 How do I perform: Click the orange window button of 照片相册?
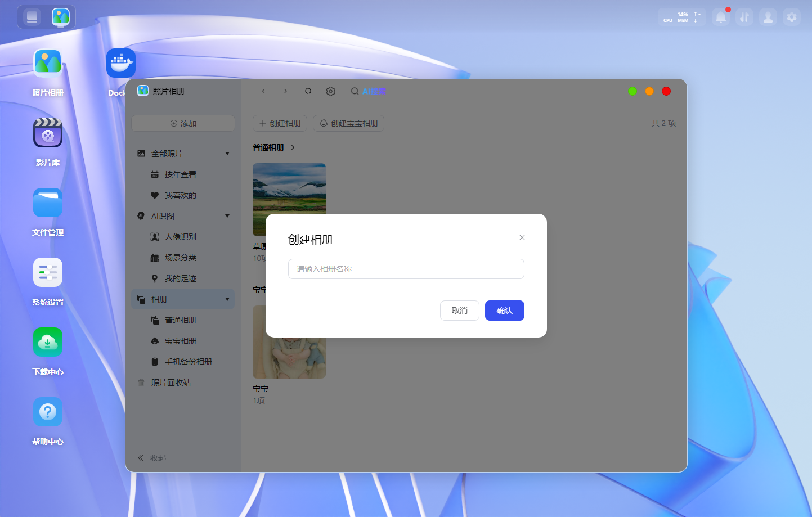pyautogui.click(x=649, y=91)
